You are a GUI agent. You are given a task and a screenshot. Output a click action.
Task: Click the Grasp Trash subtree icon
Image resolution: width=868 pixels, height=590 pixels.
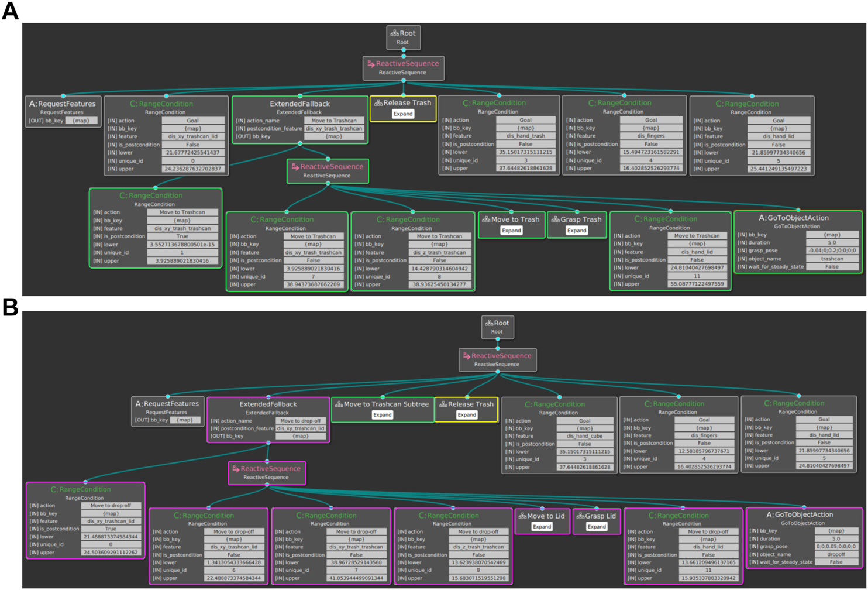click(555, 219)
